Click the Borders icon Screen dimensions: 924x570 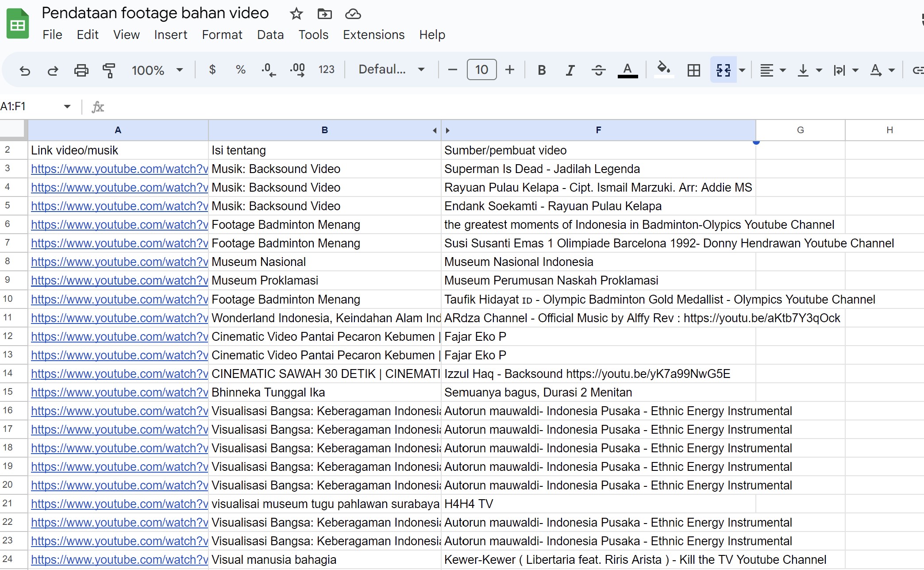pos(693,70)
